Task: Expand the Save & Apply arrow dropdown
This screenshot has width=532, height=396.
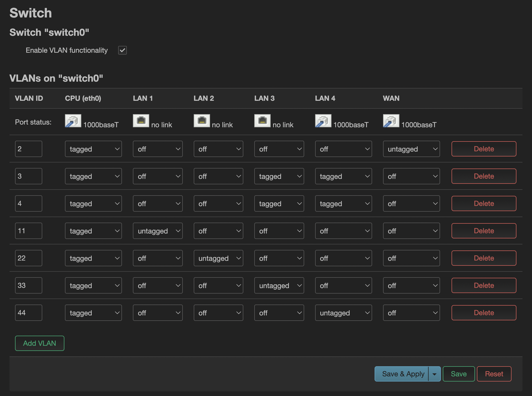Action: (x=434, y=374)
